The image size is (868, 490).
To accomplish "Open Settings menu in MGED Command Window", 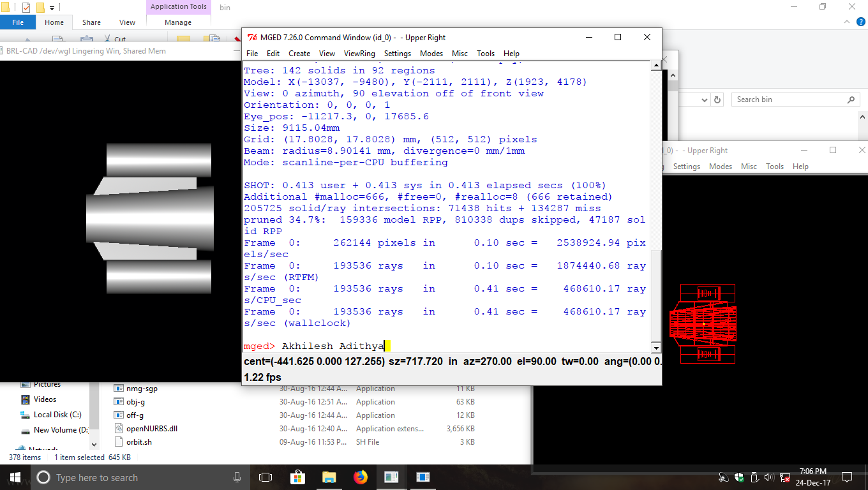I will click(398, 54).
